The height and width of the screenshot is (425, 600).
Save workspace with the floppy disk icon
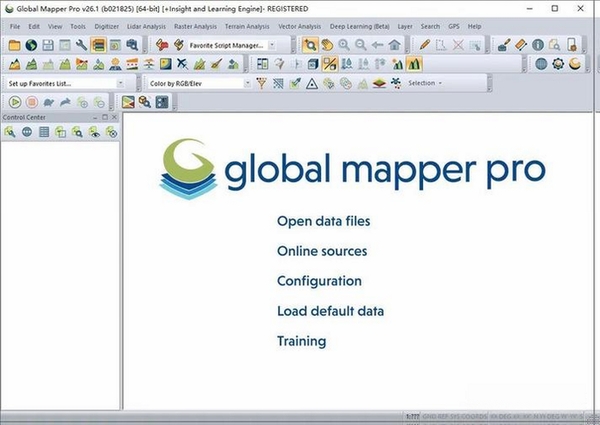tap(48, 45)
